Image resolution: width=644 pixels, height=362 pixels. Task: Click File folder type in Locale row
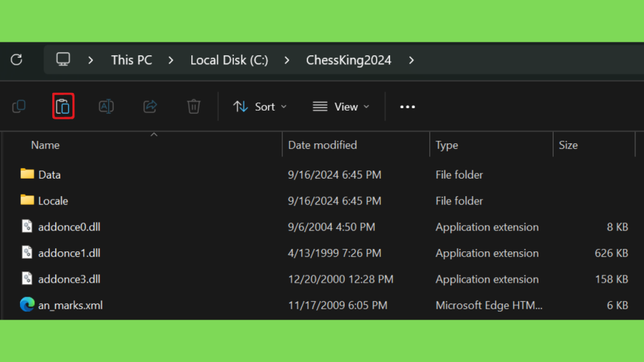click(459, 200)
